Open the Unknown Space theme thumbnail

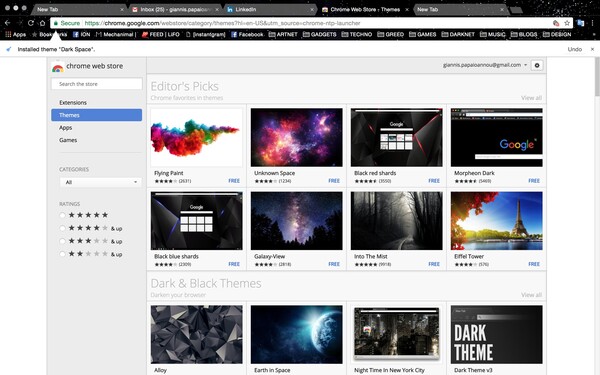tap(297, 137)
